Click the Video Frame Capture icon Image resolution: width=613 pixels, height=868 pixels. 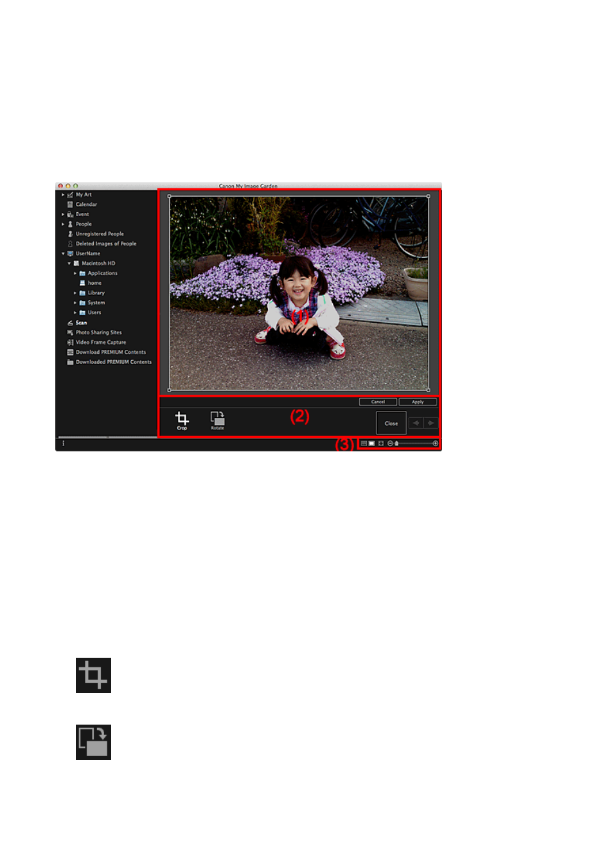coord(70,342)
